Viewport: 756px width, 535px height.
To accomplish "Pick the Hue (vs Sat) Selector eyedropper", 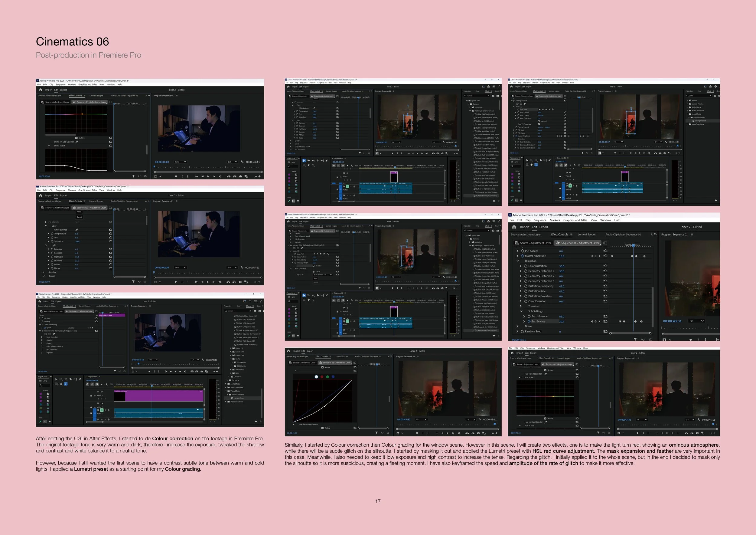I will pyautogui.click(x=546, y=374).
